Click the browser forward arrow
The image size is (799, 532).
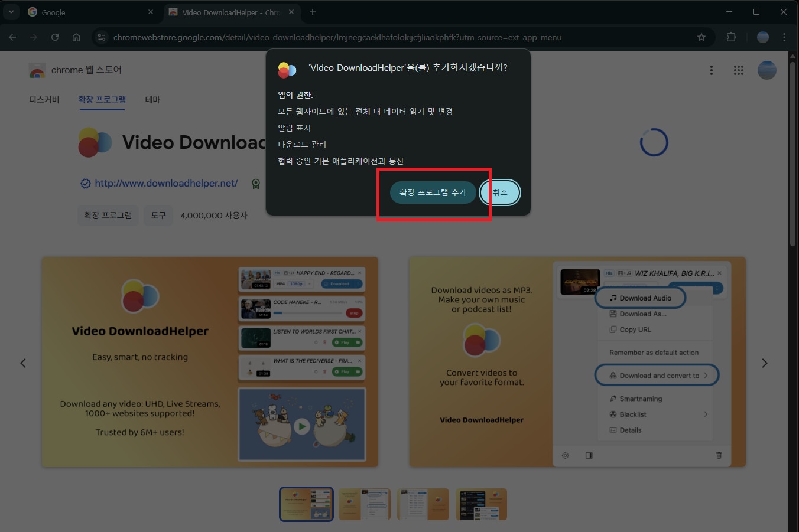point(34,37)
